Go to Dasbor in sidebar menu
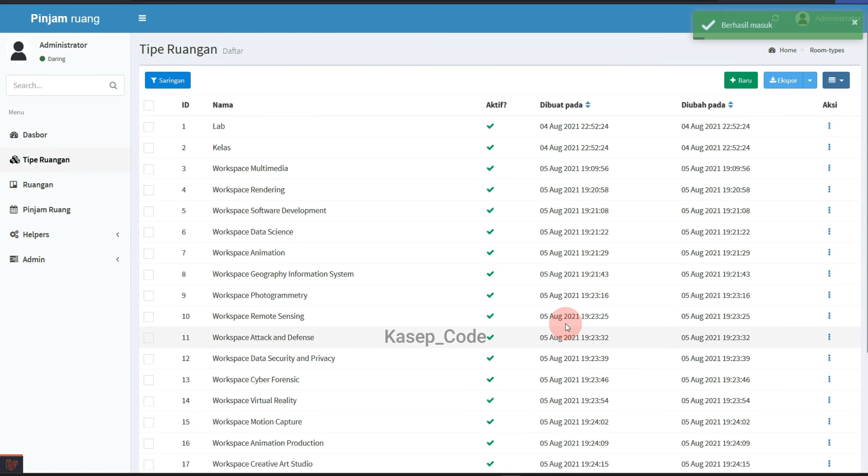The height and width of the screenshot is (476, 868). point(65,135)
